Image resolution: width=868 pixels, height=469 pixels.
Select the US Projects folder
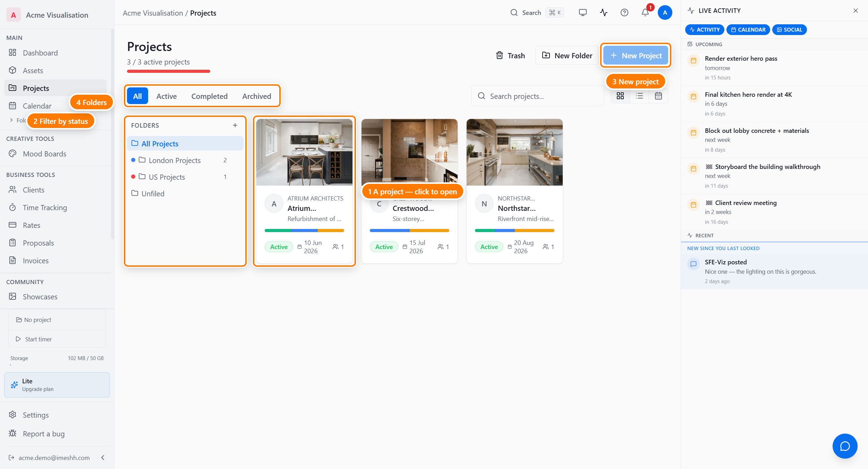[185, 177]
